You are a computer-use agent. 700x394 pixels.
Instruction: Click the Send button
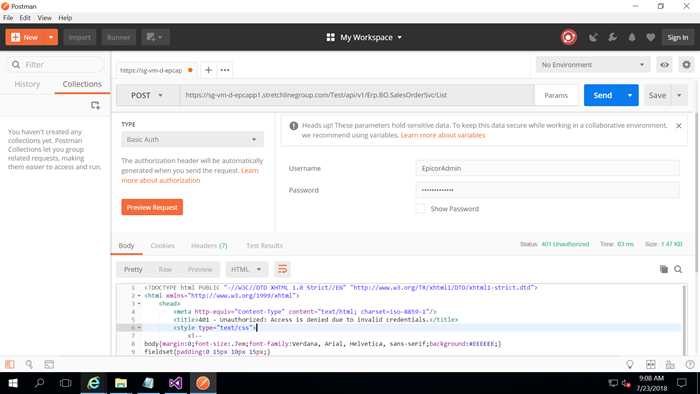[603, 95]
